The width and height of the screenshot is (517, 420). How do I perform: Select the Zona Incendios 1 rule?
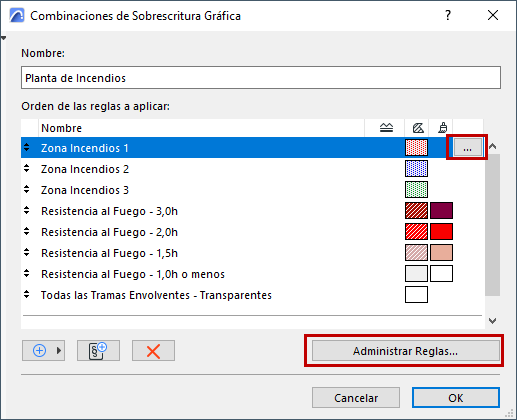252,148
